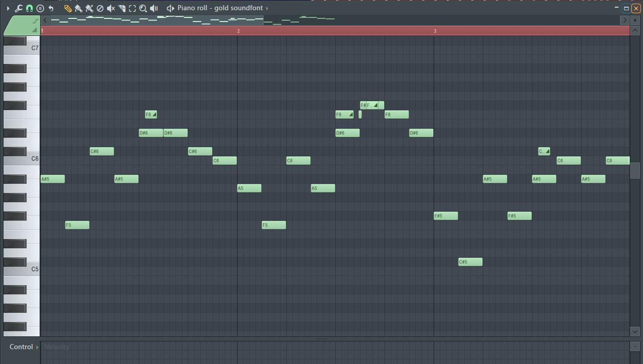The height and width of the screenshot is (364, 643).
Task: Toggle the snap-to-grid magnet
Action: [x=29, y=8]
